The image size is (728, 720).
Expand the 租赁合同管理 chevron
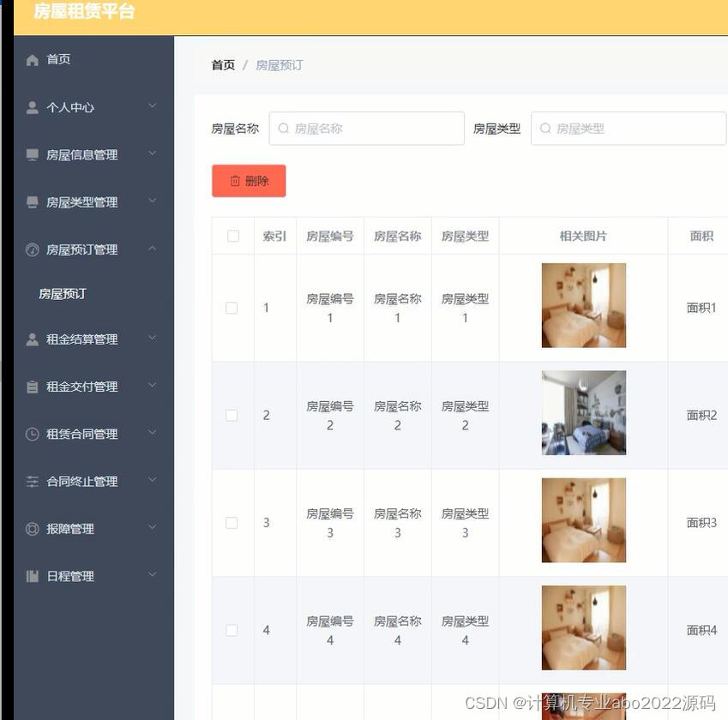tap(153, 432)
